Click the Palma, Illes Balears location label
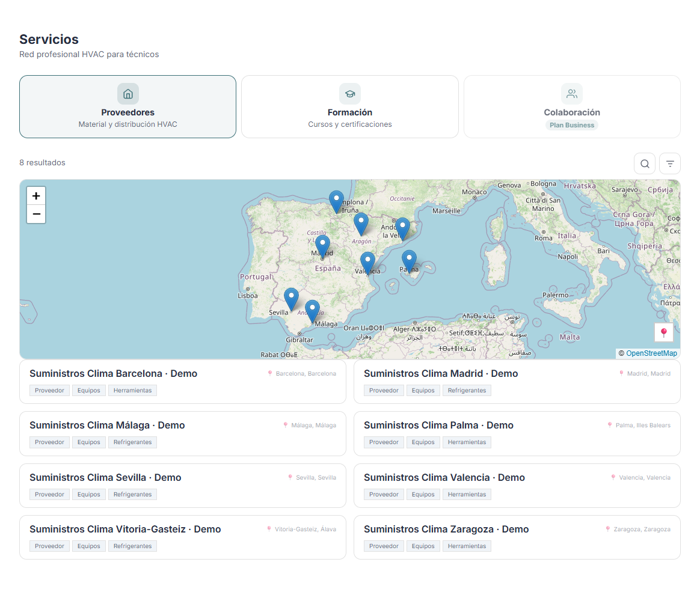The height and width of the screenshot is (589, 700). point(643,426)
